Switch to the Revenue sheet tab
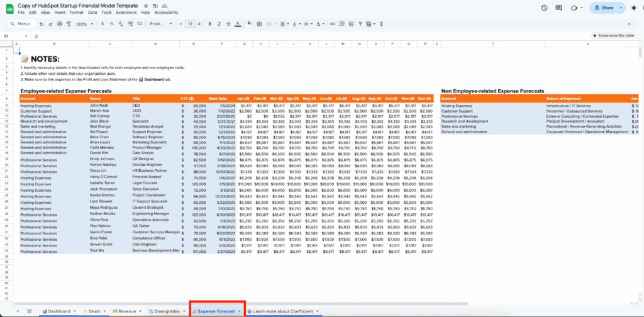This screenshot has width=644, height=317. 126,311
